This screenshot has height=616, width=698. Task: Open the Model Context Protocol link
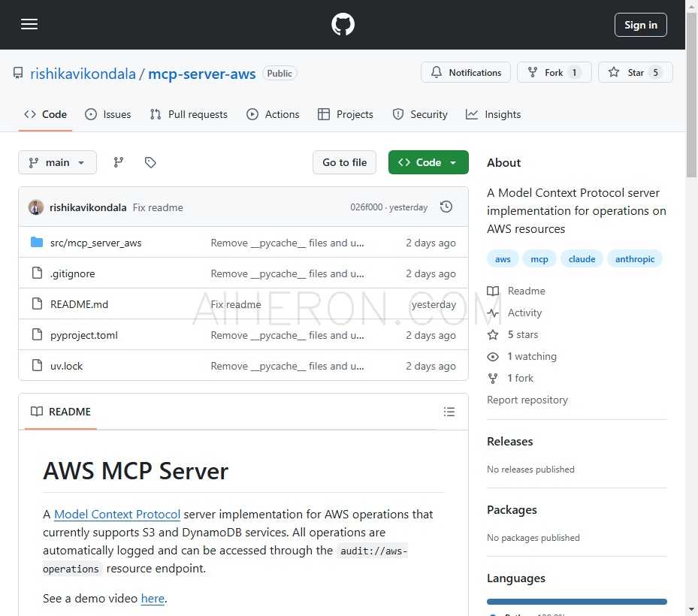click(x=117, y=514)
